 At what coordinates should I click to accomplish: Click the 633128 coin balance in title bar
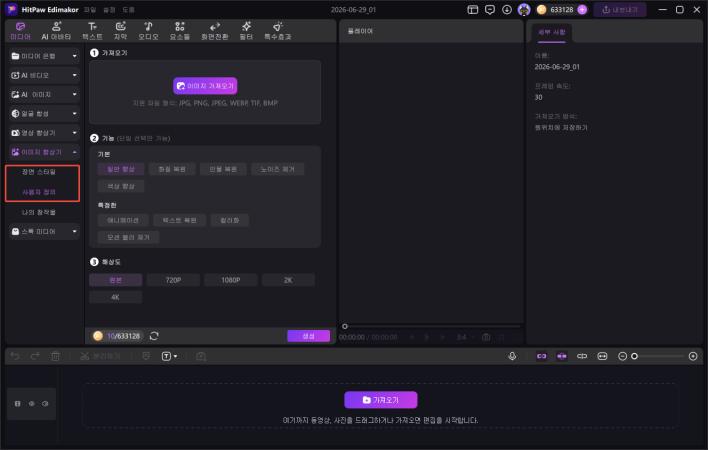point(561,9)
